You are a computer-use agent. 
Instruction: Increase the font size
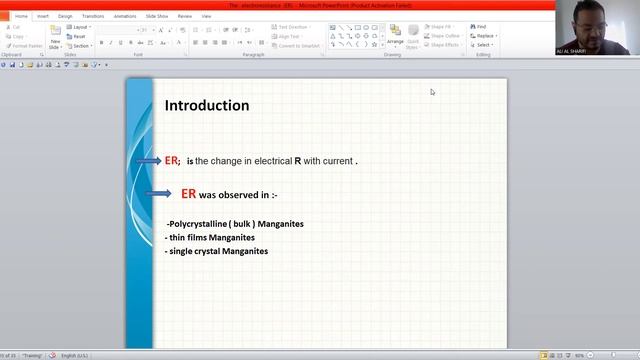coord(161,30)
